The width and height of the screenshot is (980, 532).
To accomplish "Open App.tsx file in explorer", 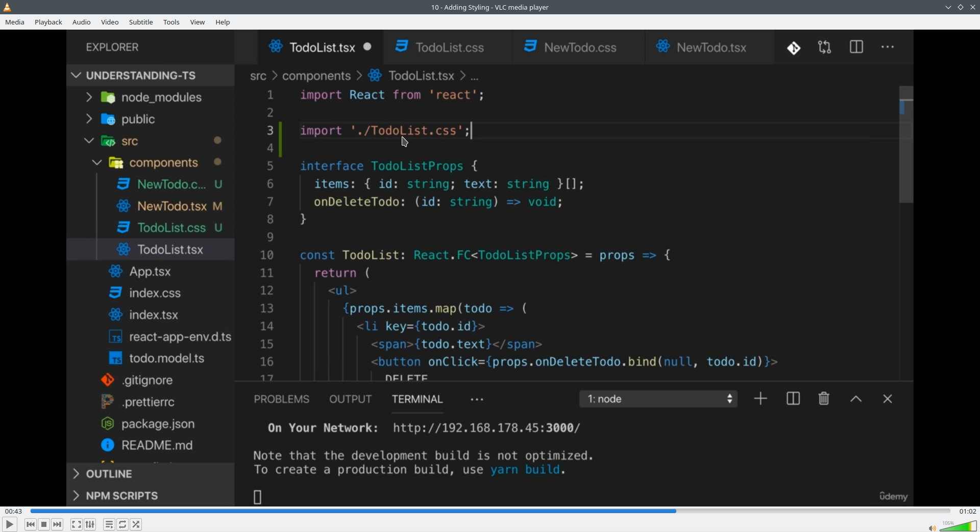I will point(151,272).
